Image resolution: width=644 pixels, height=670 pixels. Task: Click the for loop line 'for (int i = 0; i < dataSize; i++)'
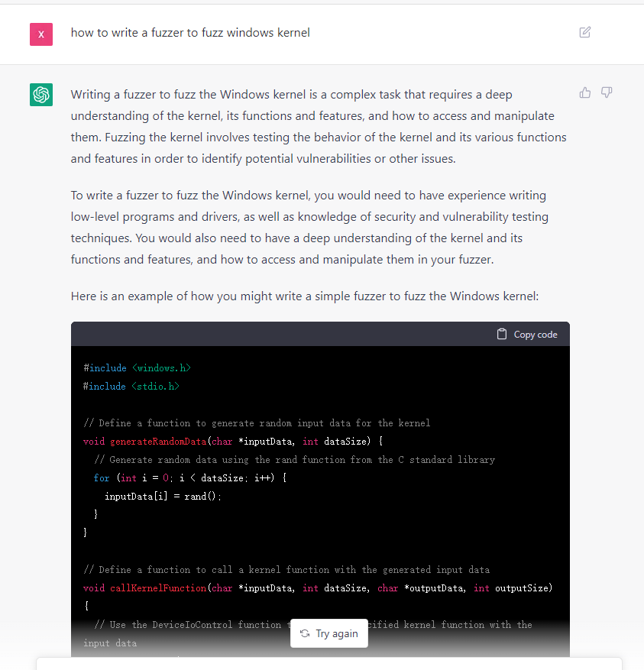pyautogui.click(x=189, y=477)
